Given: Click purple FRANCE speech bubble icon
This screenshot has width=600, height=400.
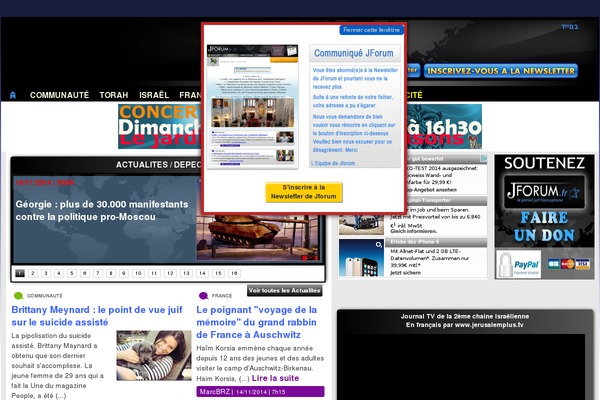Looking at the screenshot, I should [204, 296].
